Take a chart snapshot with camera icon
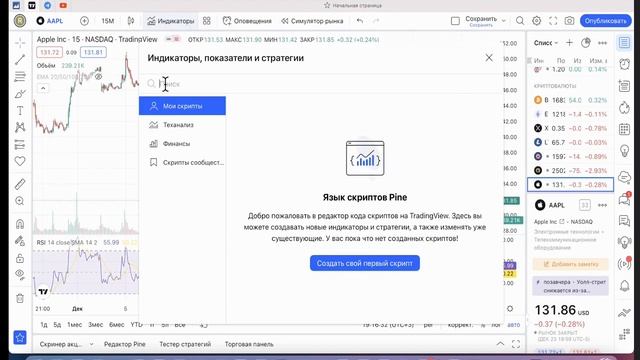640x360 pixels. click(x=569, y=21)
